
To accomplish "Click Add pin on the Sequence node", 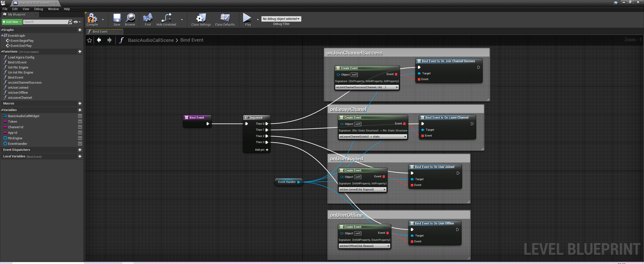I will tap(262, 150).
